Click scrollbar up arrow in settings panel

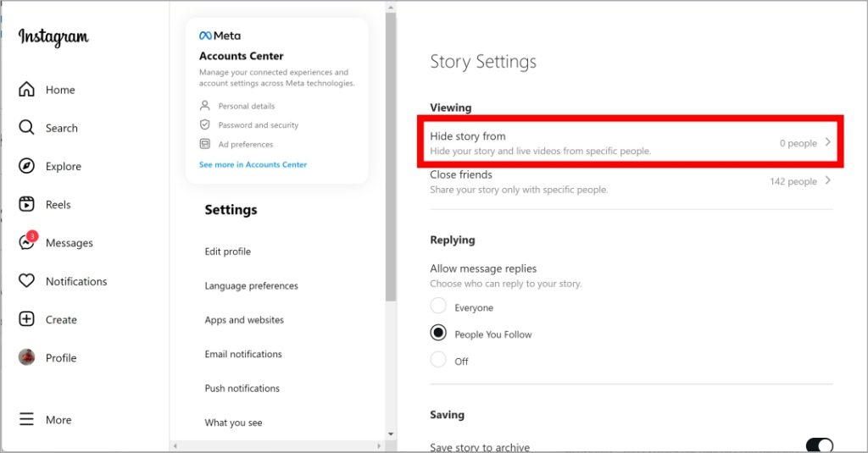pyautogui.click(x=391, y=7)
